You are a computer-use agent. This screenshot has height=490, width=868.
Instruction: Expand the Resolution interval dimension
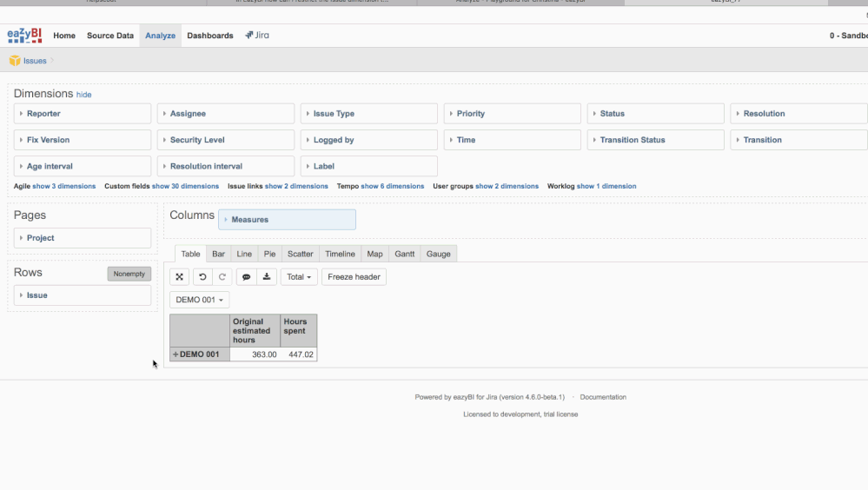point(226,166)
